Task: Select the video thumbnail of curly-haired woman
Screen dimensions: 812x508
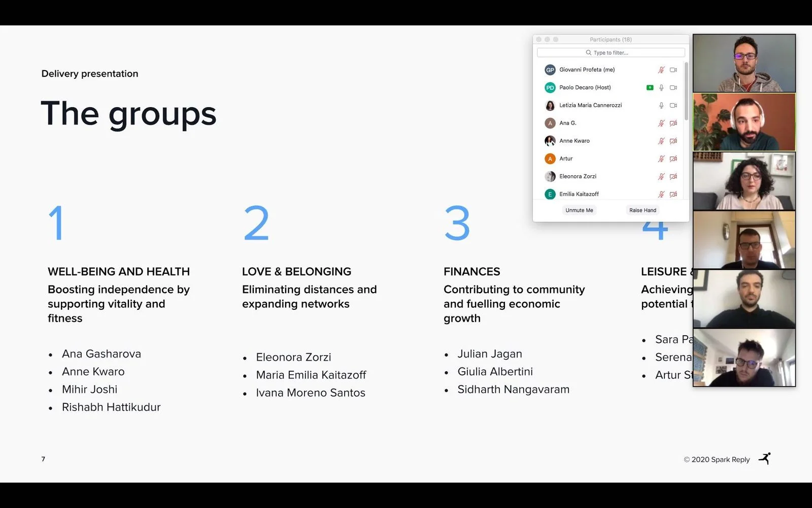Action: [744, 181]
